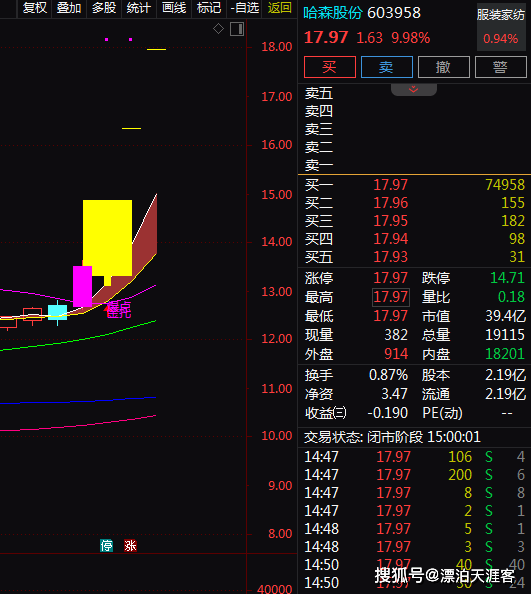
Task: Open the 服装家纺 sector box
Action: tap(501, 27)
